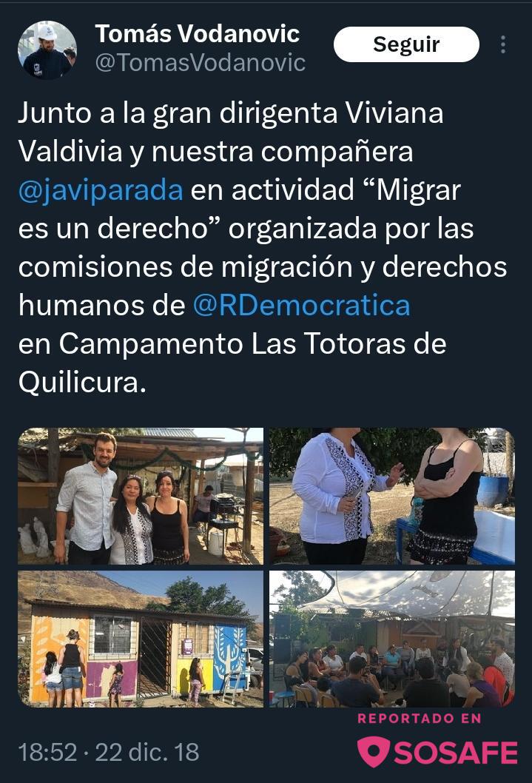Viewport: 532px width, 783px height.
Task: Tap the display name Tomás Vodanovic
Action: (x=198, y=34)
